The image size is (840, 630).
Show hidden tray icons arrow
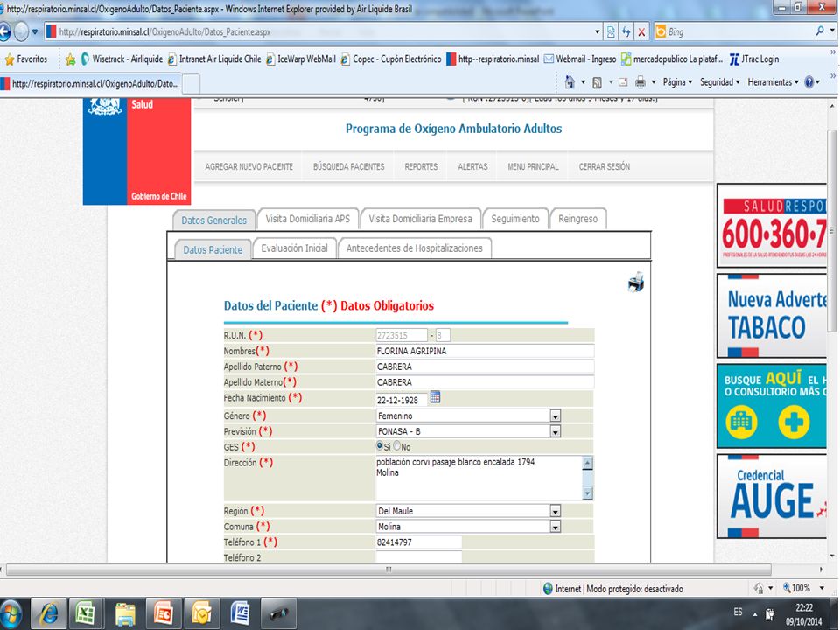click(x=755, y=614)
